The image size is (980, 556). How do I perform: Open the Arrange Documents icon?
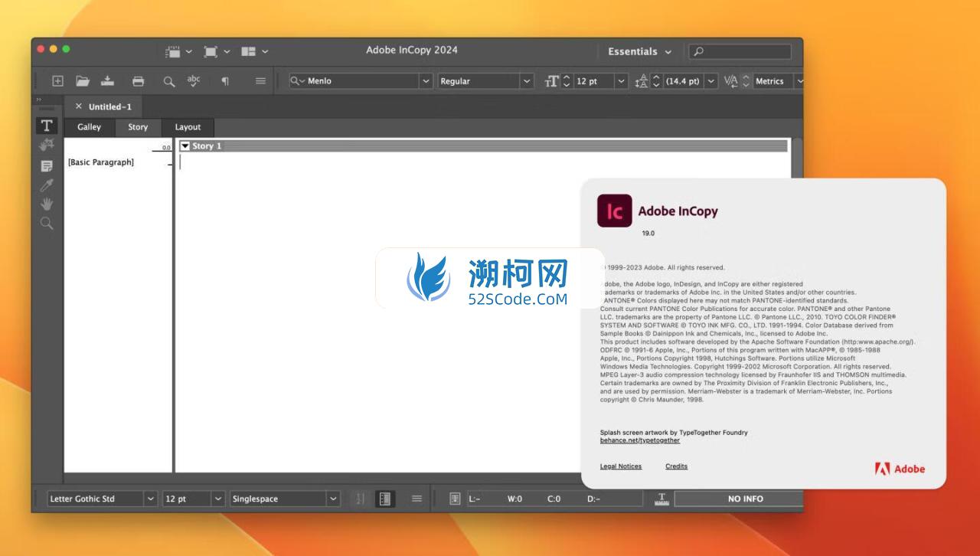pyautogui.click(x=255, y=51)
